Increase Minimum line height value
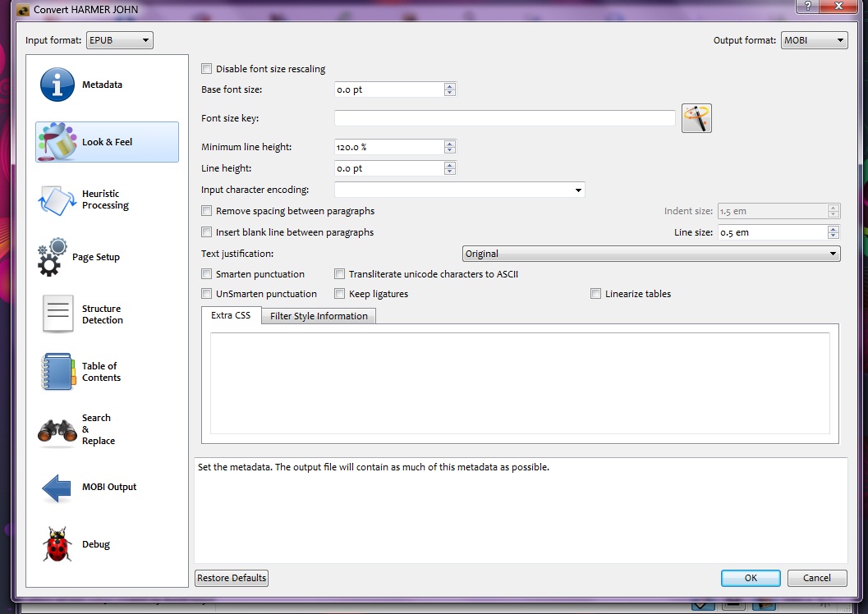Screen dimensions: 868x614 pyautogui.click(x=450, y=144)
